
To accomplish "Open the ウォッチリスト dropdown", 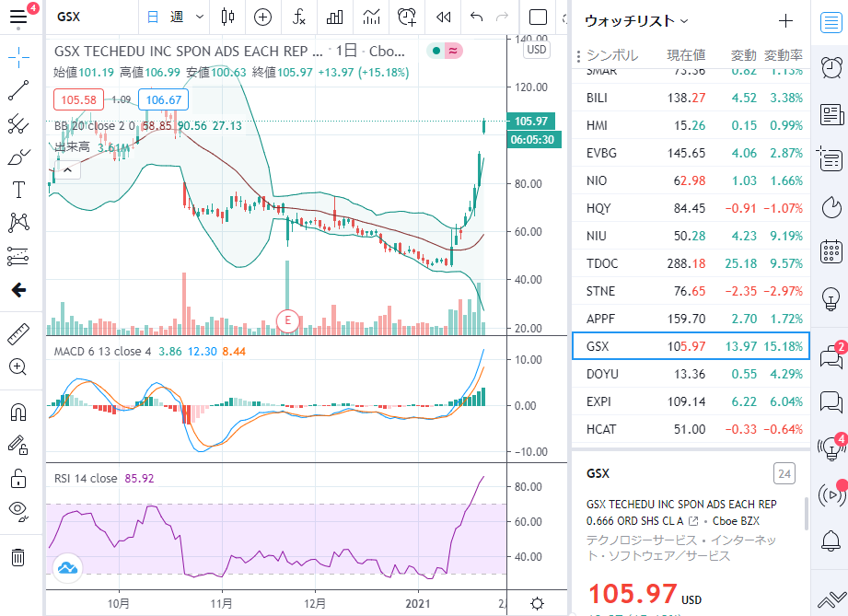I will pos(636,21).
